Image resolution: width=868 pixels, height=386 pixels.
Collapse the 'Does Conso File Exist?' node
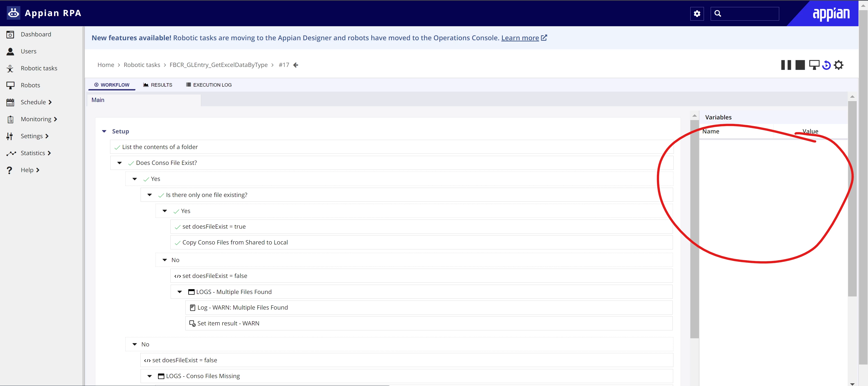pyautogui.click(x=119, y=163)
